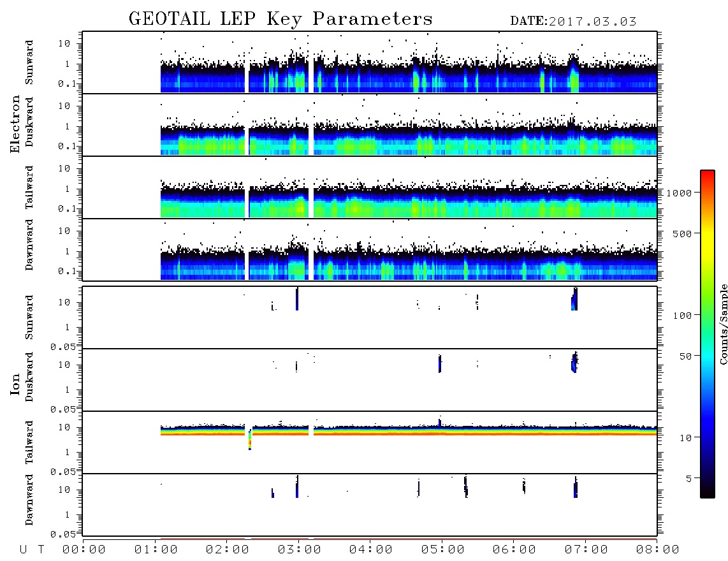
Task: Click the GEOTAIL LEP Key Parameters title
Action: tap(280, 19)
